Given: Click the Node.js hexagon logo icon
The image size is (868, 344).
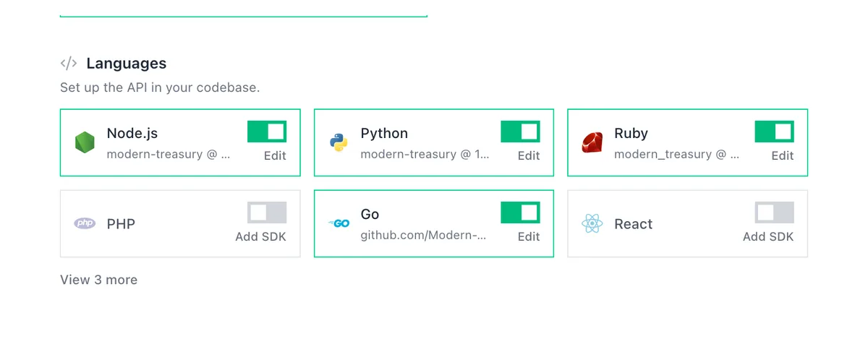Looking at the screenshot, I should coord(85,142).
